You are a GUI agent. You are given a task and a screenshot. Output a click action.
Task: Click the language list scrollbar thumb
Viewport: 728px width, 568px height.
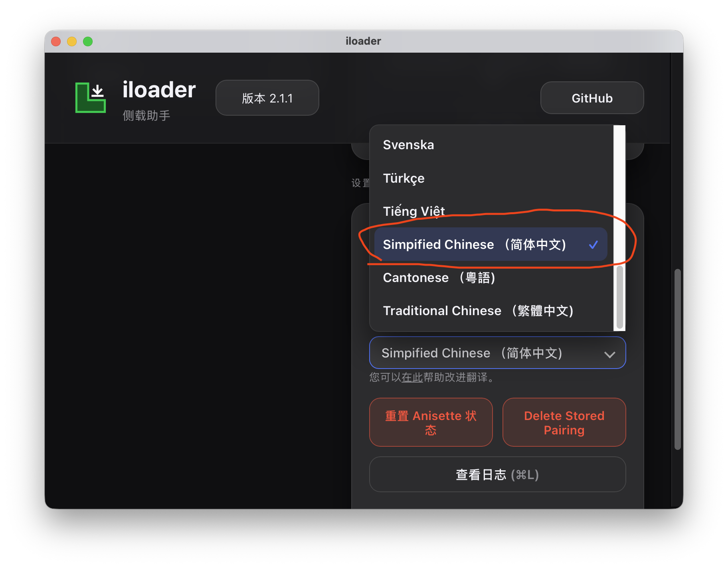click(619, 297)
